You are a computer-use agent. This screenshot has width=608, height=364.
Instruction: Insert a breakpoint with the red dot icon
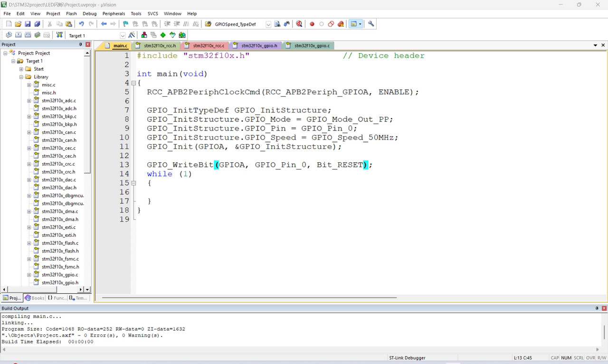[312, 24]
